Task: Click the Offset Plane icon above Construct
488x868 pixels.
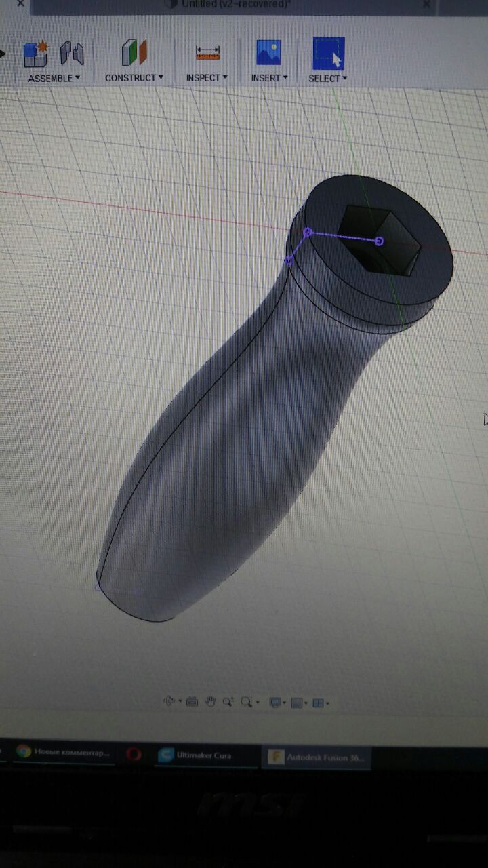Action: (134, 52)
